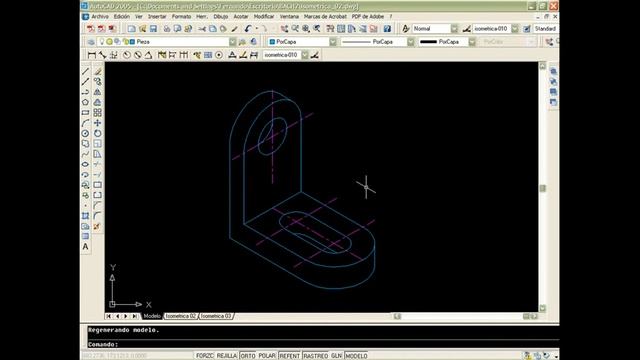Image resolution: width=640 pixels, height=360 pixels.
Task: Select the Ellipse draw tool
Action: point(85,164)
